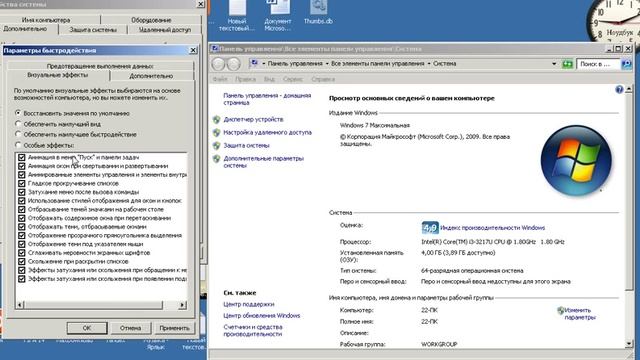Screen dimensions: 640x360
Task: Click horizontal scrollbar thumb in effects list
Action: [93, 305]
